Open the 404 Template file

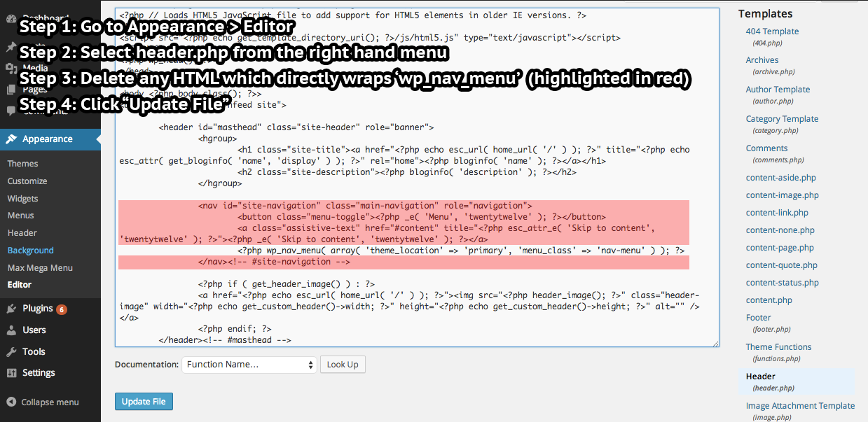click(772, 31)
